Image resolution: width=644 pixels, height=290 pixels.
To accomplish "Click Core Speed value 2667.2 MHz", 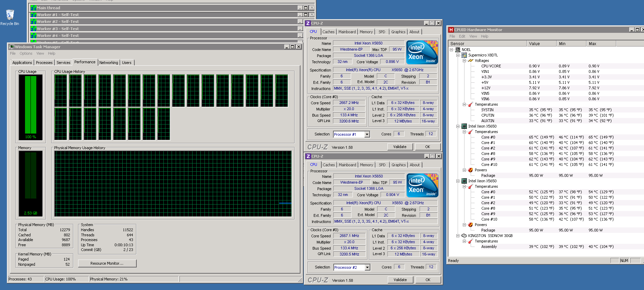I will 349,103.
